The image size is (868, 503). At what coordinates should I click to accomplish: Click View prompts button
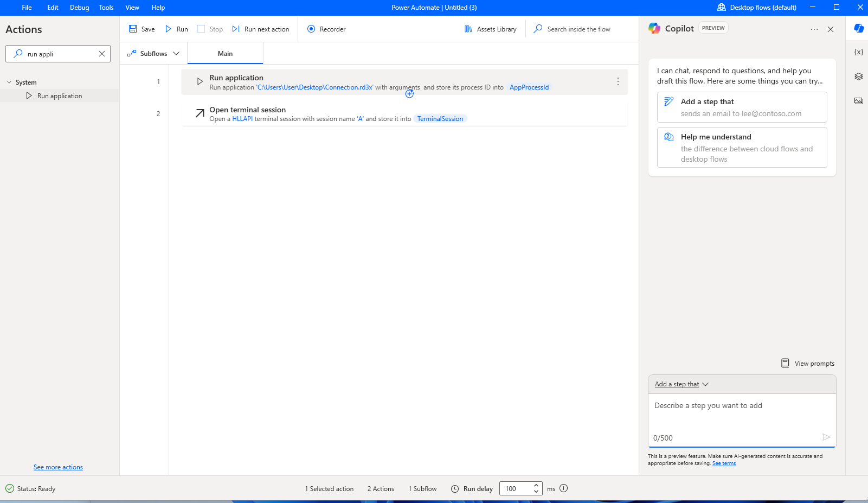point(807,363)
